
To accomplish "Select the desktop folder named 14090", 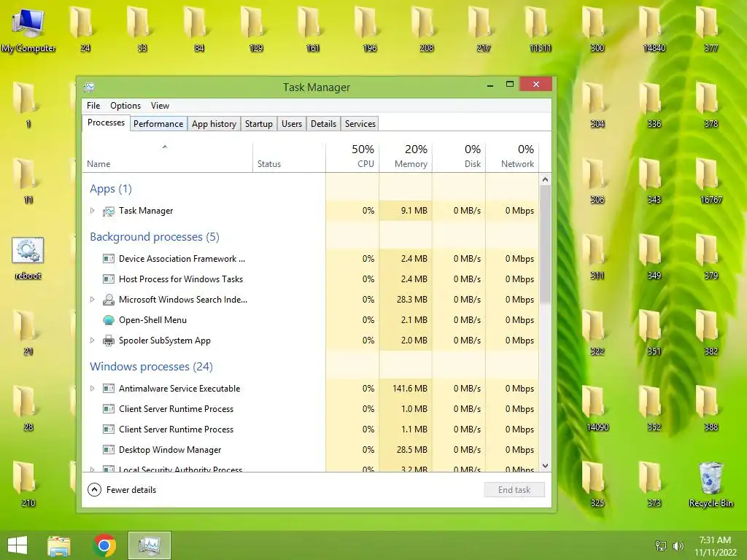I will click(597, 409).
